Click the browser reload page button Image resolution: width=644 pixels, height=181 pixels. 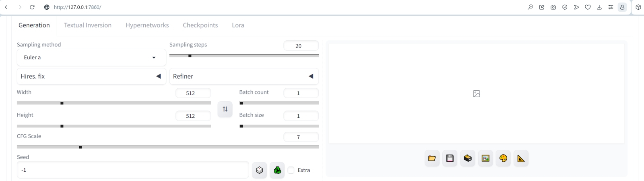32,7
